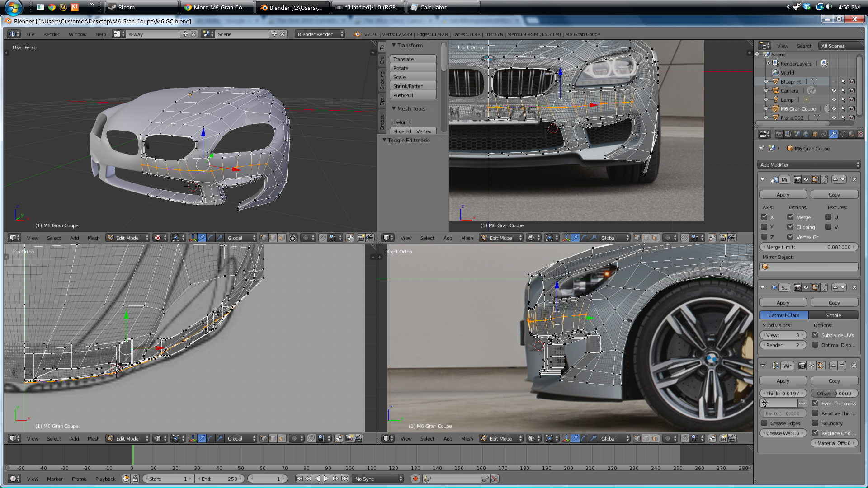The width and height of the screenshot is (868, 488).
Task: Open the Render properties camera tab
Action: (x=779, y=134)
